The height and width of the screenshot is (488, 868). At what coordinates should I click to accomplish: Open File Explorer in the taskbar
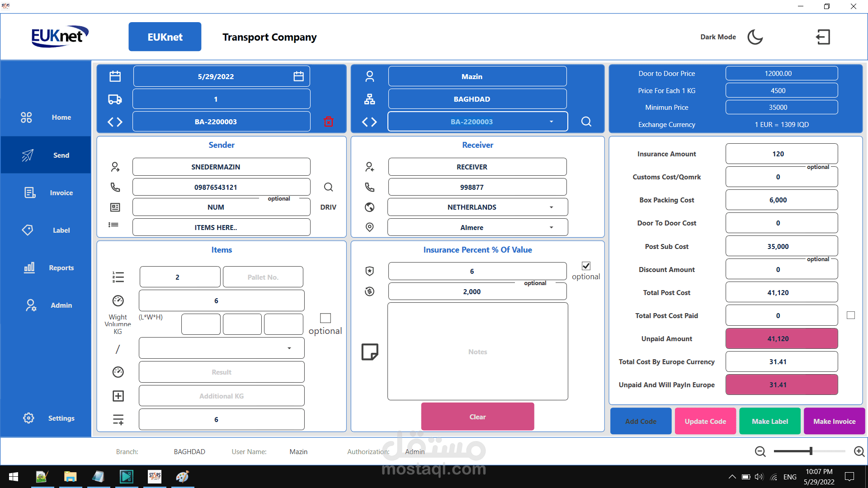point(70,477)
